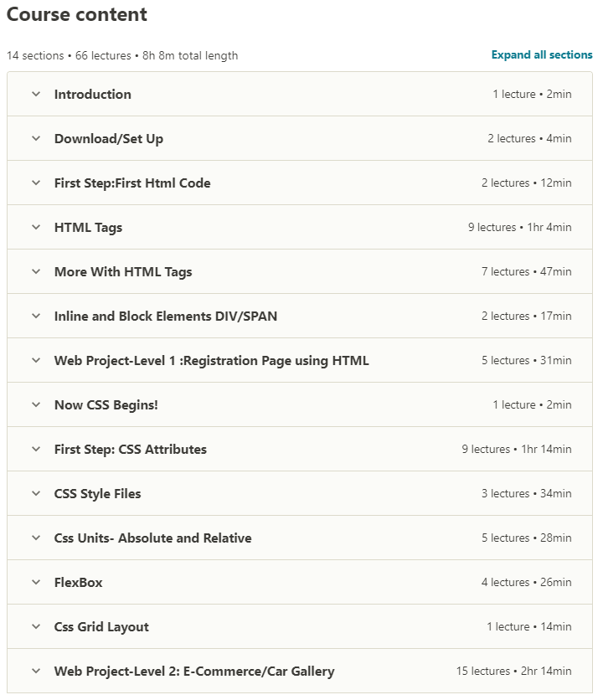Screen dimensions: 603x700
Task: Select the Css Grid Layout section title
Action: (x=101, y=627)
